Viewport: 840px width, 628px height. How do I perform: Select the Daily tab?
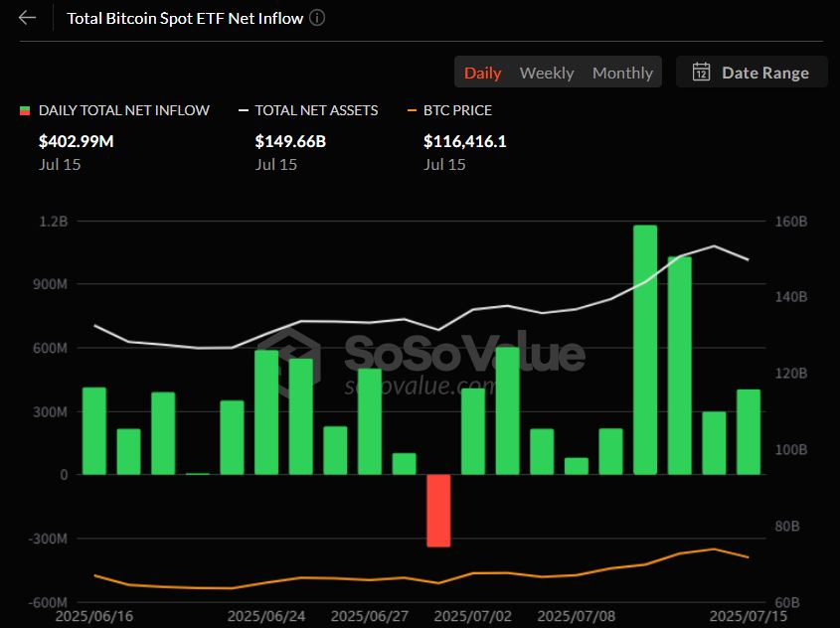[x=483, y=73]
